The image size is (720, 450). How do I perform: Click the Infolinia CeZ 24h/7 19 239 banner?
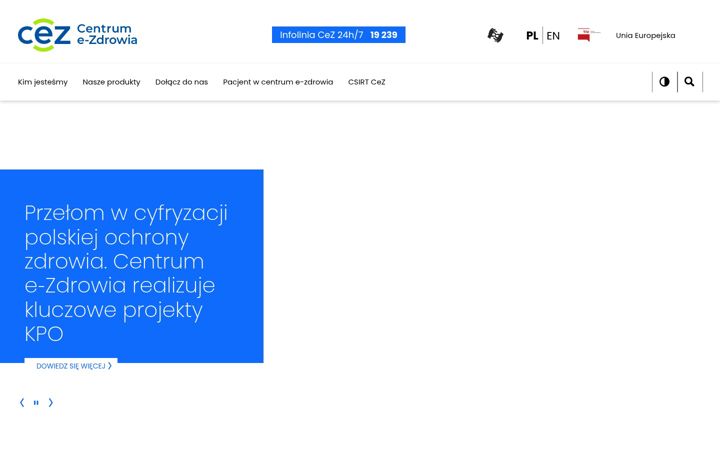338,35
